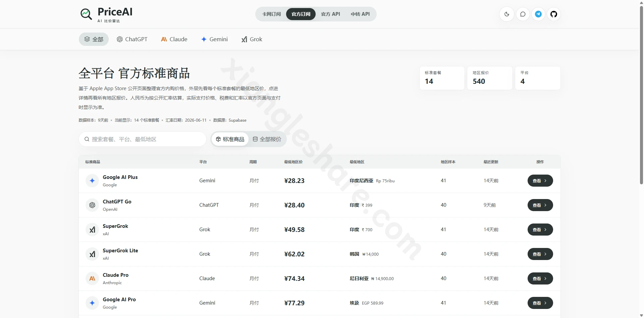Screen dimensions: 644x318
Task: View Google AI Pro details 查看
Action: pos(540,303)
